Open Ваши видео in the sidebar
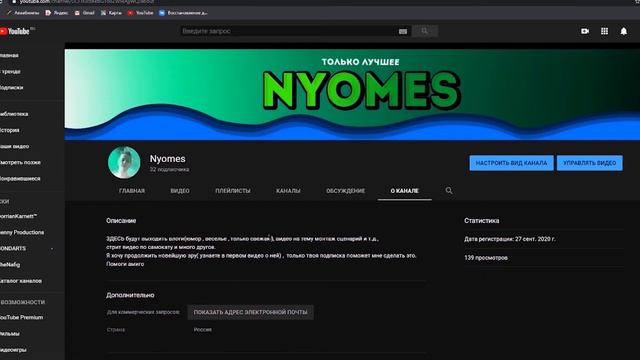Viewport: 640px width, 360px height. (15, 146)
